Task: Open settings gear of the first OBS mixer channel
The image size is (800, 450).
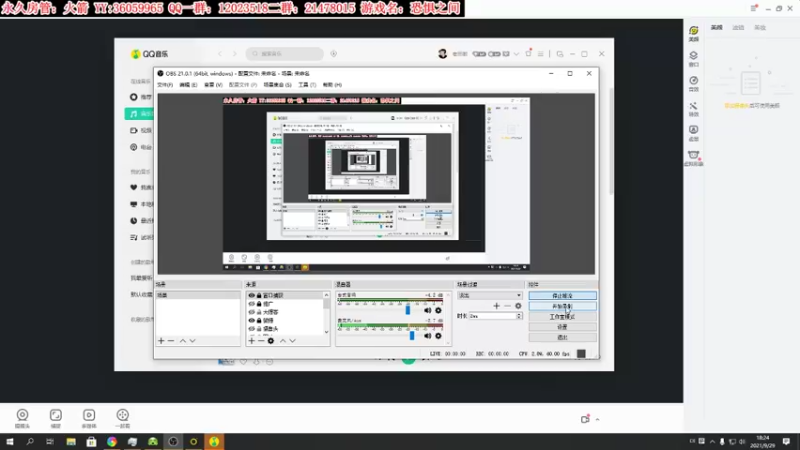Action: [x=438, y=310]
